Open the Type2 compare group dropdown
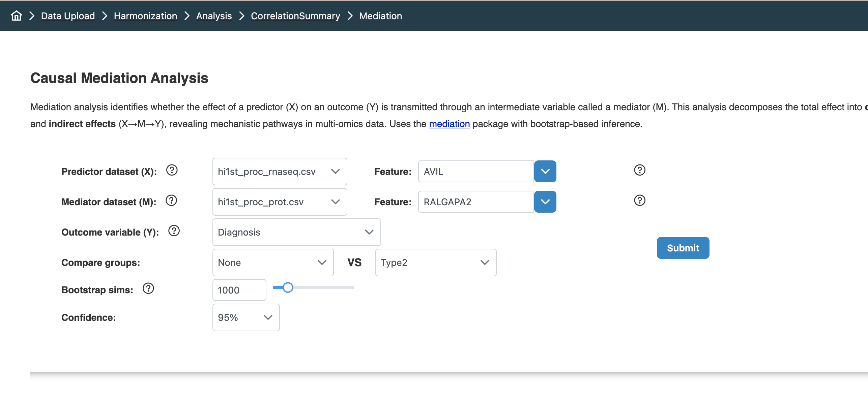 point(435,263)
